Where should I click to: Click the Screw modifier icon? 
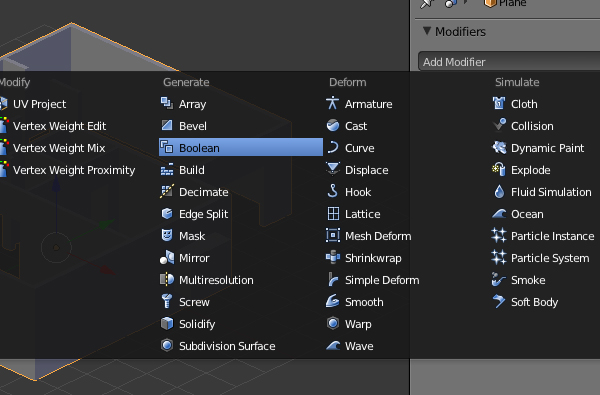[x=167, y=302]
